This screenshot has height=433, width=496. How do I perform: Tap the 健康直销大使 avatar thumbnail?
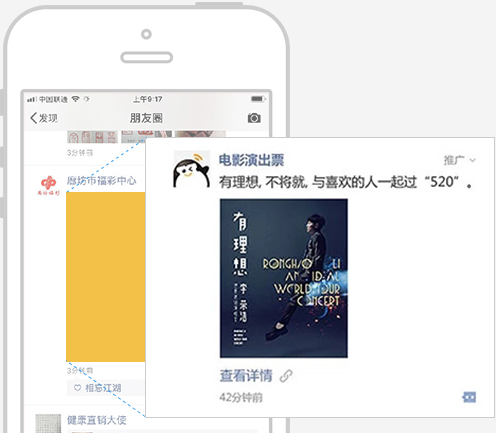pos(48,423)
